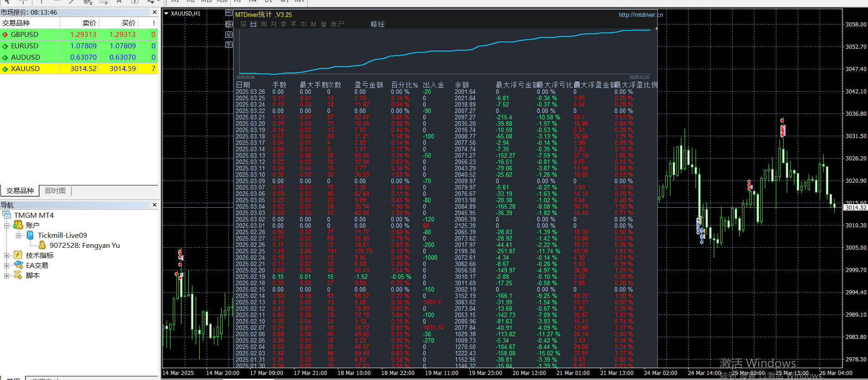Close the 导航 navigator panel
The width and height of the screenshot is (868, 380).
(x=154, y=205)
